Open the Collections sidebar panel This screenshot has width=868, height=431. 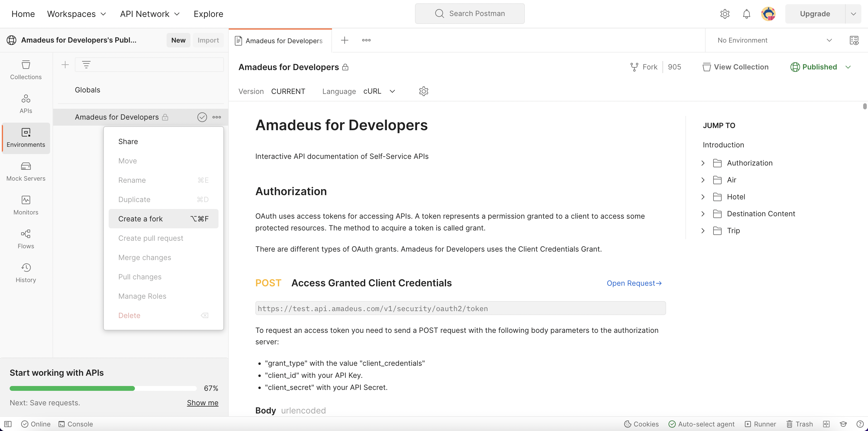[26, 70]
